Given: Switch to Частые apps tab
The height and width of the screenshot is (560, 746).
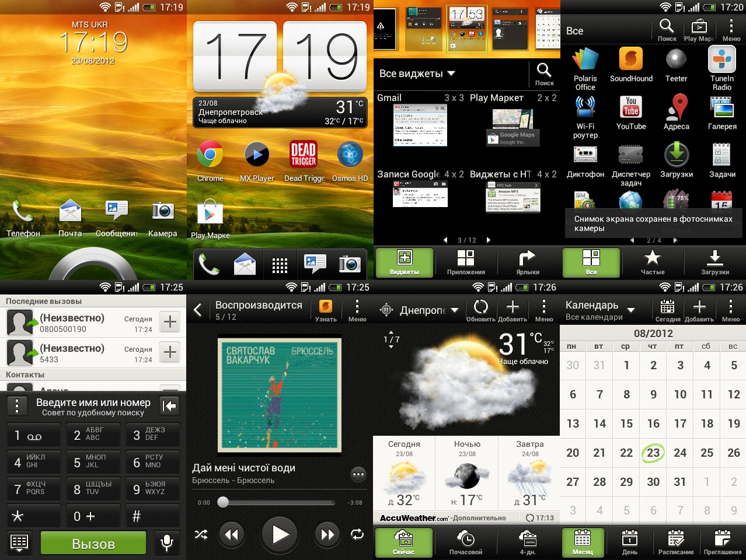Looking at the screenshot, I should (x=653, y=262).
